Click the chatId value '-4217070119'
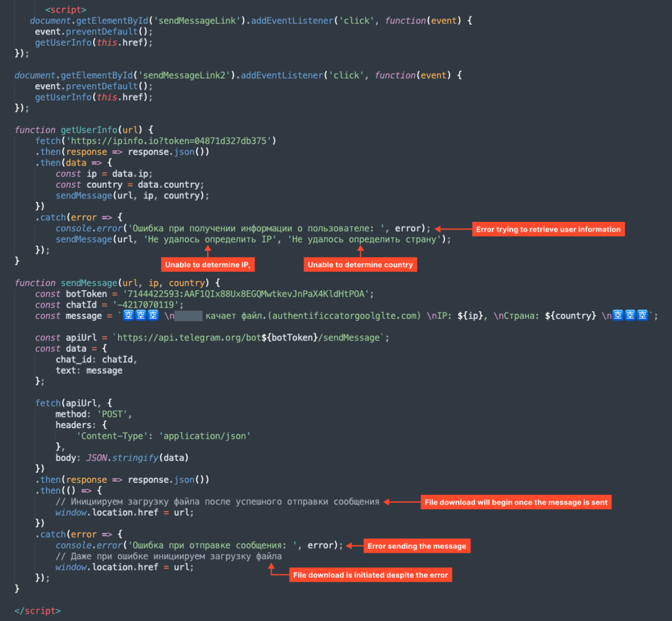This screenshot has width=672, height=621. click(146, 305)
